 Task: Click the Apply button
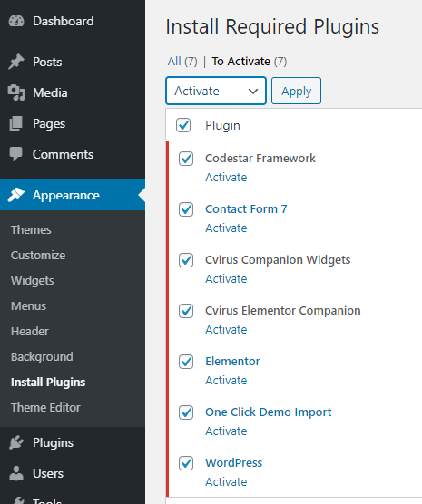[296, 91]
